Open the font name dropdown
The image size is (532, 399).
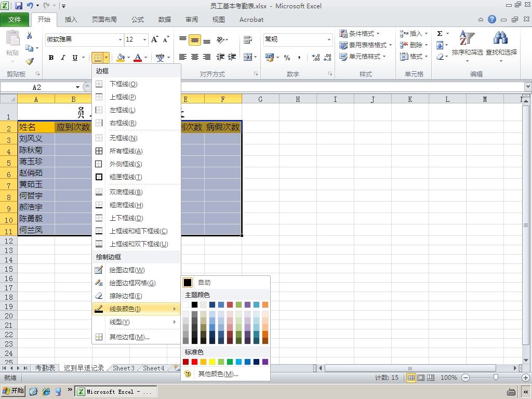point(120,39)
